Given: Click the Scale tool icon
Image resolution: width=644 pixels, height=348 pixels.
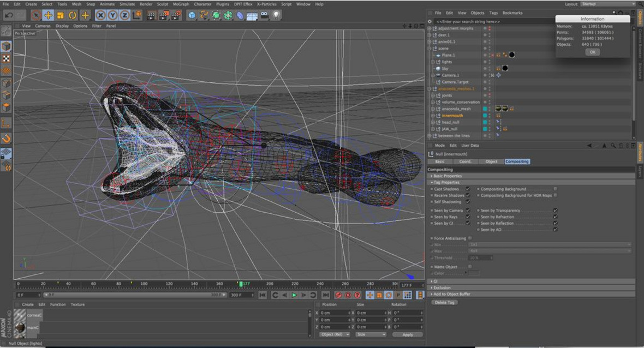Looking at the screenshot, I should coord(61,15).
